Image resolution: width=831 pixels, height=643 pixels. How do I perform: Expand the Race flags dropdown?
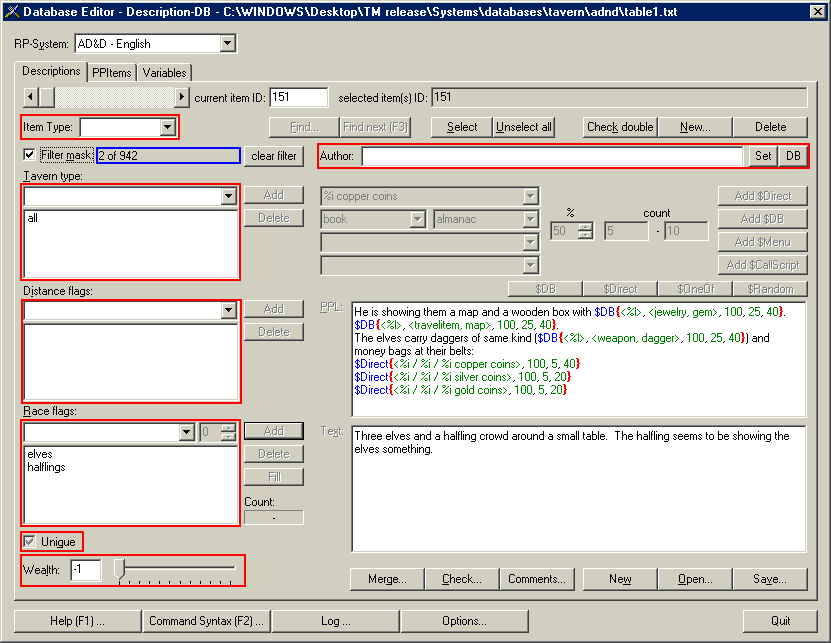[186, 432]
